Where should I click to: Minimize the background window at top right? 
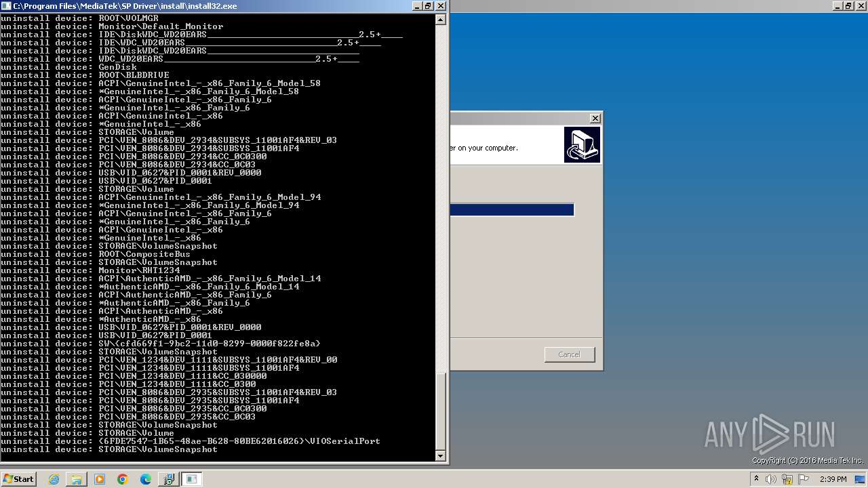coord(837,5)
